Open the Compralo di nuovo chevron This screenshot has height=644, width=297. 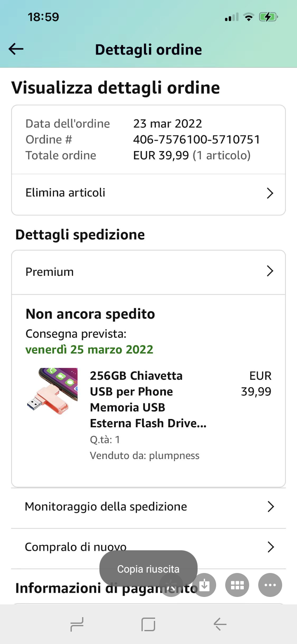tap(271, 547)
